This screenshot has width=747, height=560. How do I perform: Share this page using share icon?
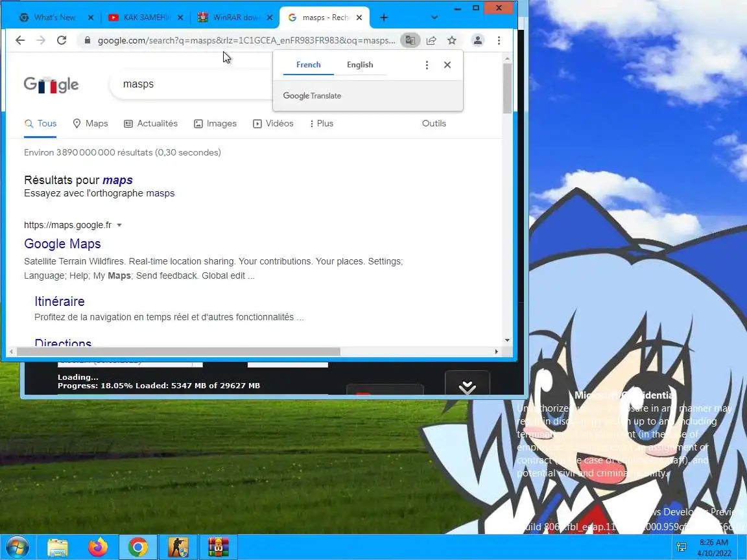pos(431,40)
